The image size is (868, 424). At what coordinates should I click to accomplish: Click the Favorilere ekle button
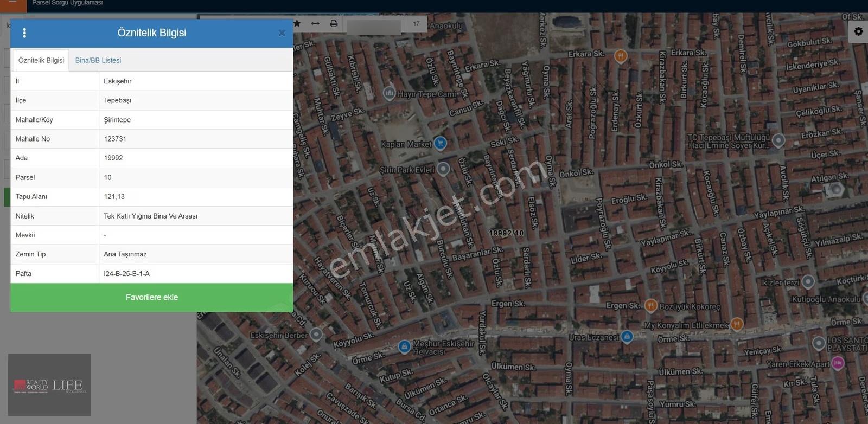152,297
